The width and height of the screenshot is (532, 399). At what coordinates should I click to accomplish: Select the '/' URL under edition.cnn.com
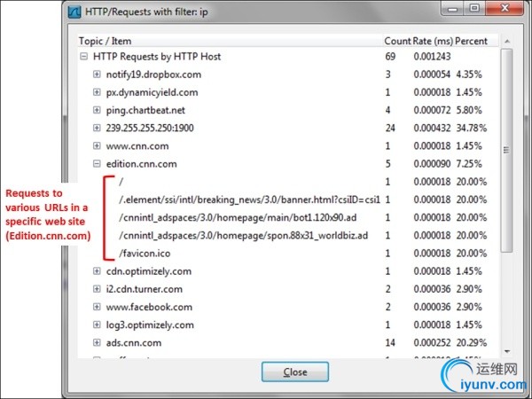coord(288,182)
